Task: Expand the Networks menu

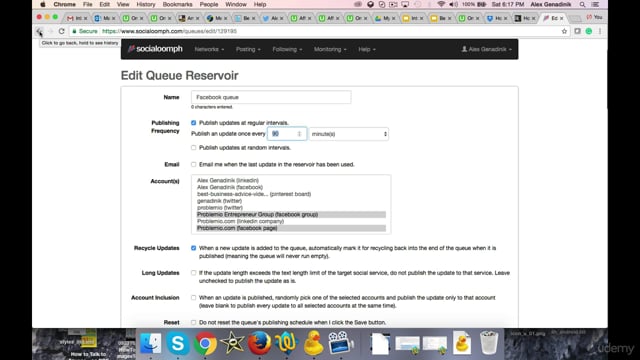Action: 209,49
